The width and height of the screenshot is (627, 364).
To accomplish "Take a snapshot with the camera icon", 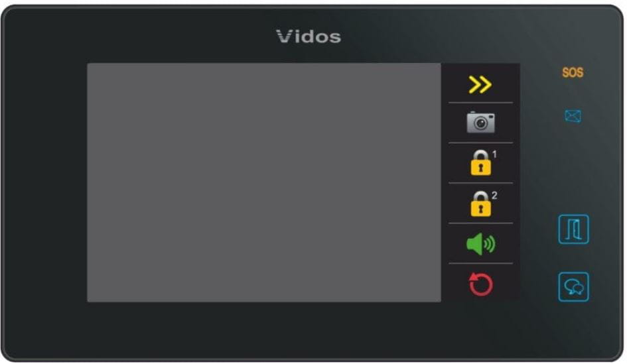I will tap(480, 122).
